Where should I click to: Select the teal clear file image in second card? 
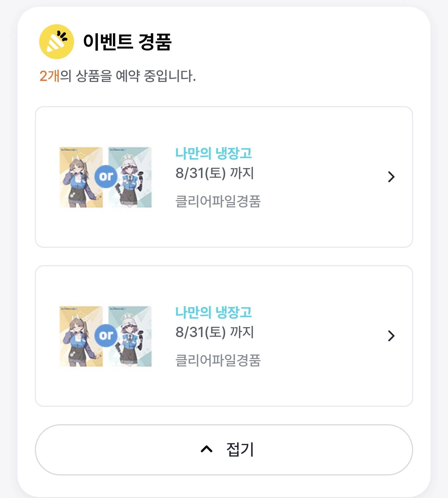[x=130, y=336]
